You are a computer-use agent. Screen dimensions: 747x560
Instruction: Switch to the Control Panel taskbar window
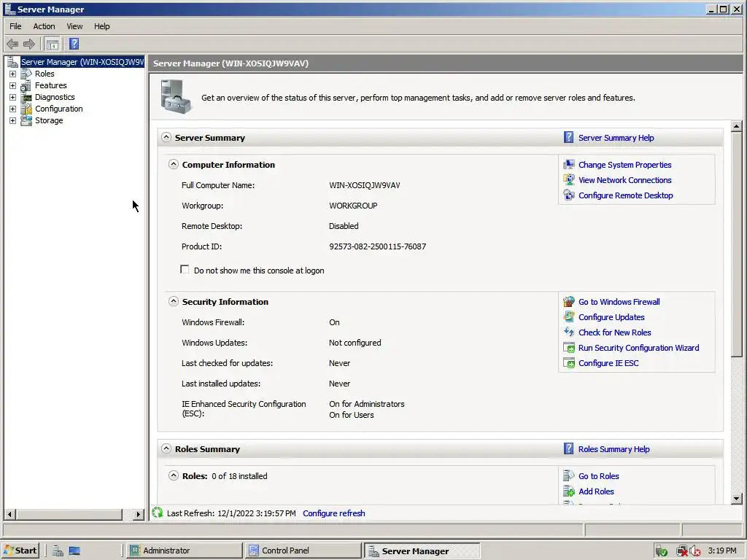coord(303,551)
